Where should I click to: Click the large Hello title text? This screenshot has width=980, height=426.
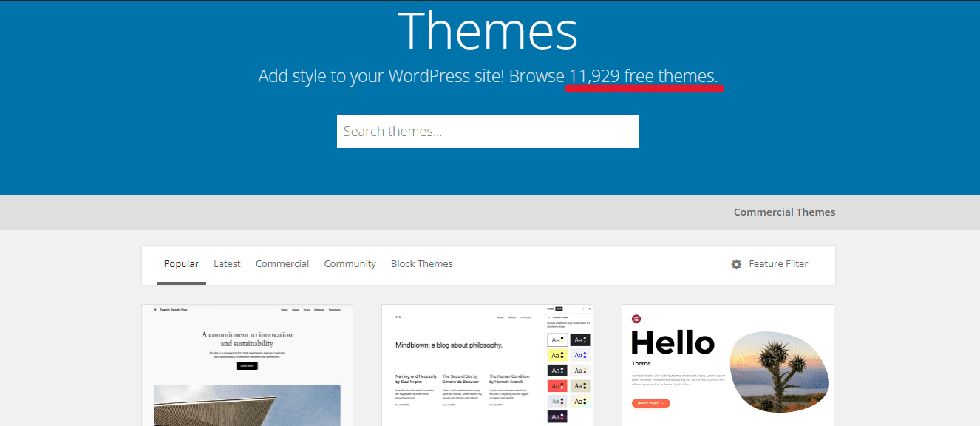tap(673, 342)
